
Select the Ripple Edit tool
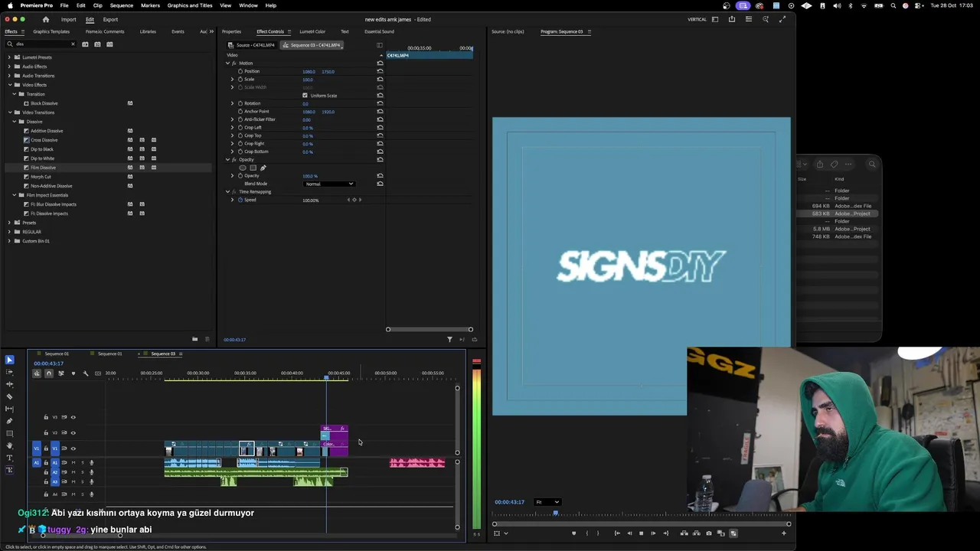[x=9, y=384]
